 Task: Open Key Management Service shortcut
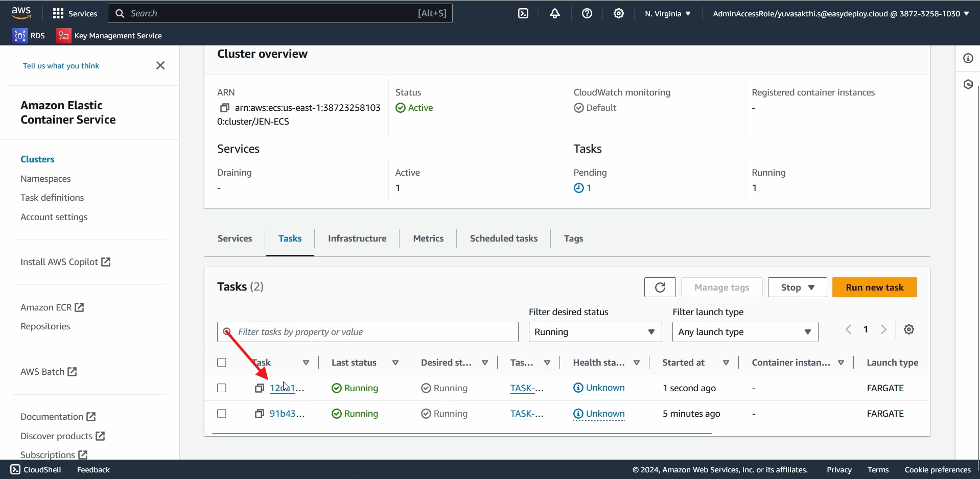point(109,35)
